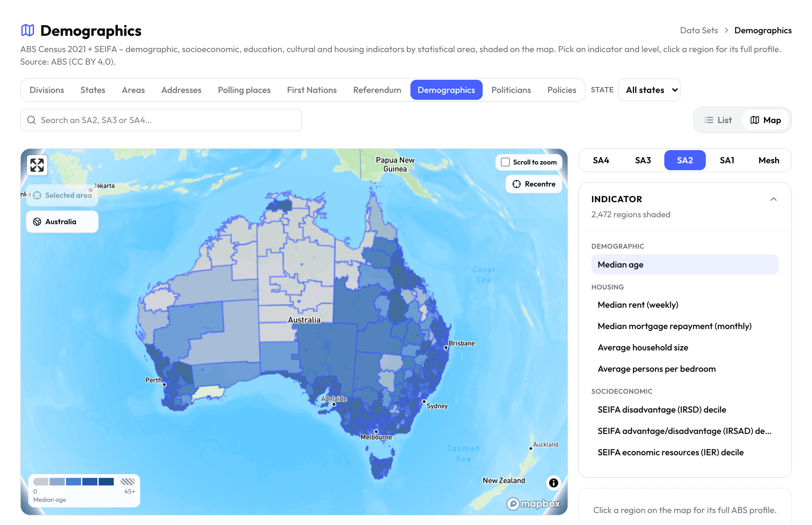
Task: Select Average persons per bedroom indicator
Action: (685, 369)
